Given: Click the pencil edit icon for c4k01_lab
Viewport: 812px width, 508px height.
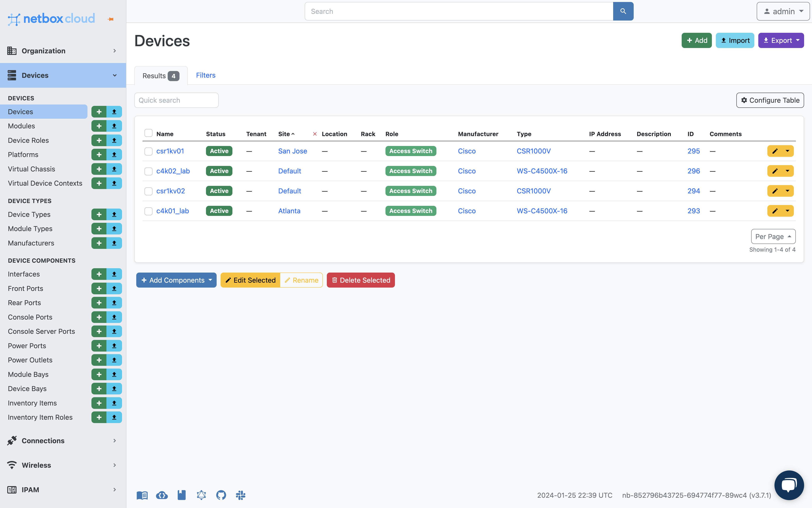Looking at the screenshot, I should point(775,211).
